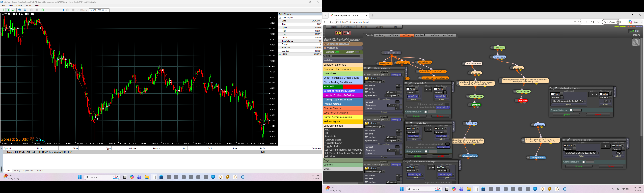Viewport: 644px width, 193px height.
Task: Close the Data Window panel
Action: coord(320,14)
